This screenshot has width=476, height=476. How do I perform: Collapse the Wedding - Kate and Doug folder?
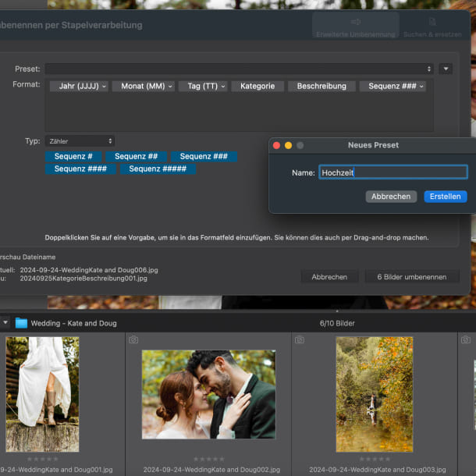click(x=5, y=323)
